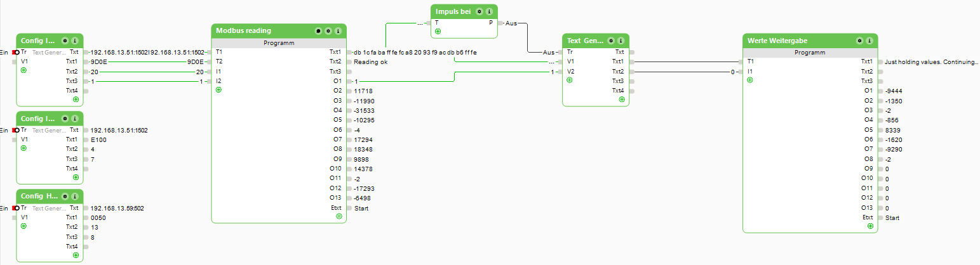Click the dark circle icon in Modbus reading header
980x265 pixels.
point(318,30)
